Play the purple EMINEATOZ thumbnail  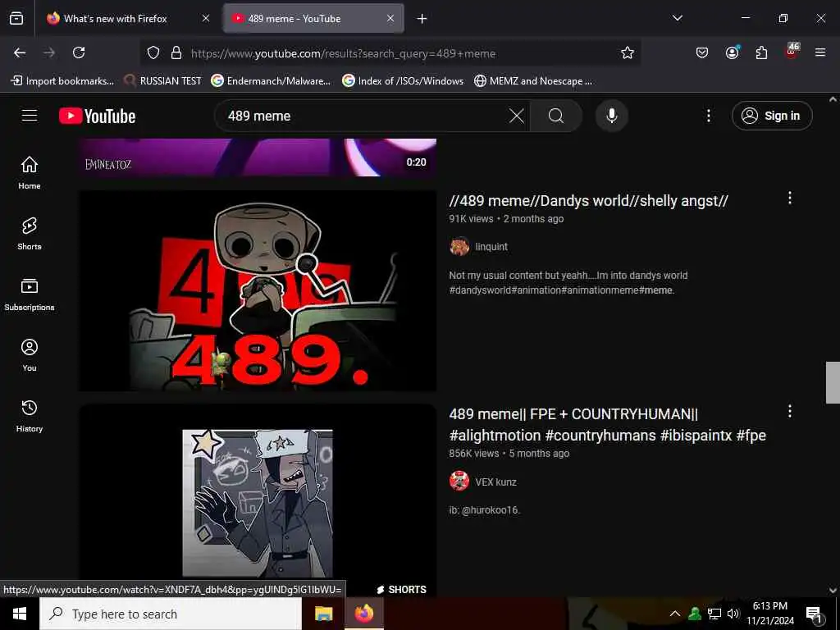(258, 157)
